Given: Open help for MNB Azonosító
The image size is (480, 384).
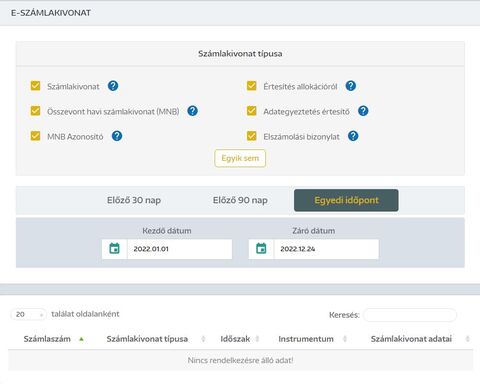Looking at the screenshot, I should tap(117, 136).
